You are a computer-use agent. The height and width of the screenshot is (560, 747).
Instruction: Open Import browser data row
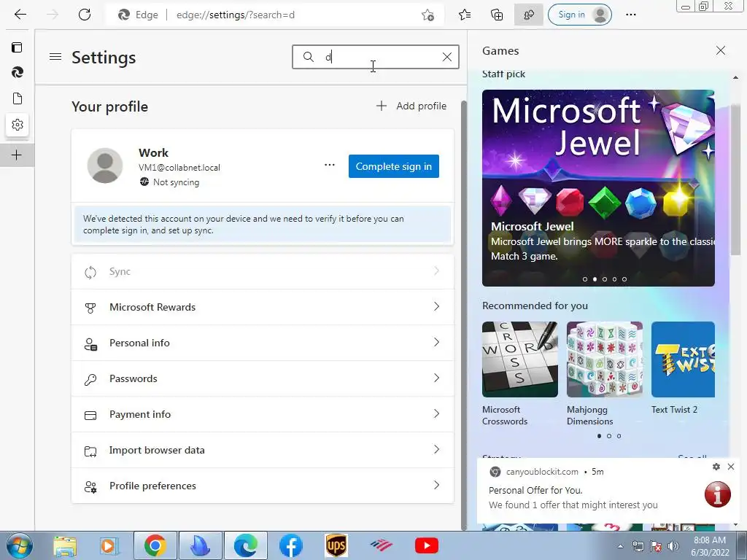tap(263, 450)
